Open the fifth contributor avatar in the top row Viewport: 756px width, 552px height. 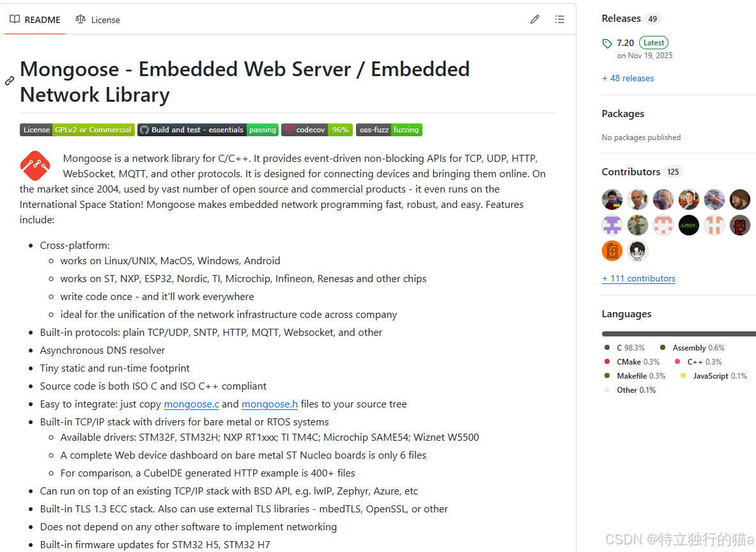[x=714, y=200]
